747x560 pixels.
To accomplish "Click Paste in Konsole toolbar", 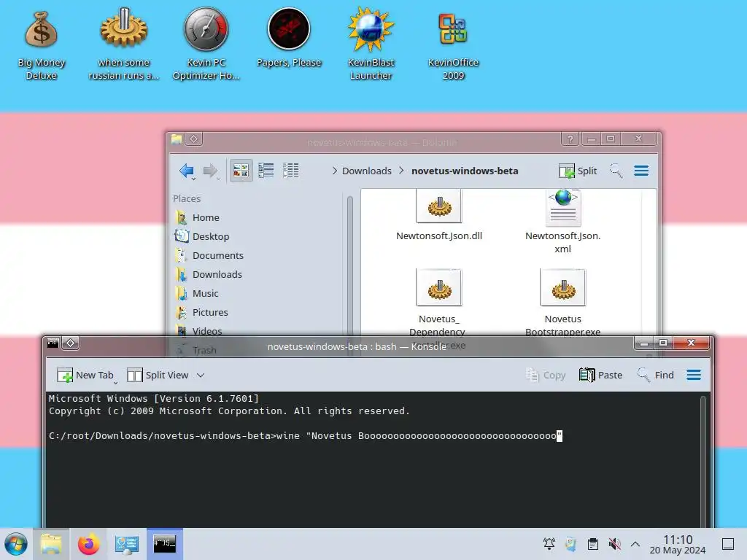I will click(x=601, y=376).
